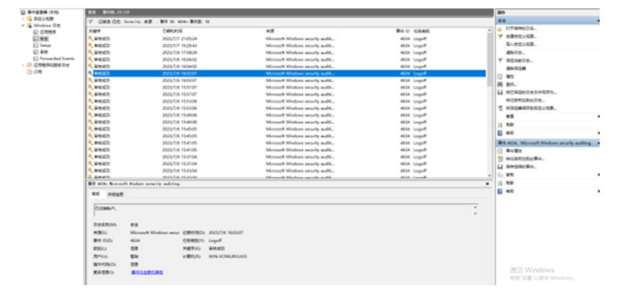Click the Open Saved Log action icon
Screen dimensions: 644x291
click(500, 28)
